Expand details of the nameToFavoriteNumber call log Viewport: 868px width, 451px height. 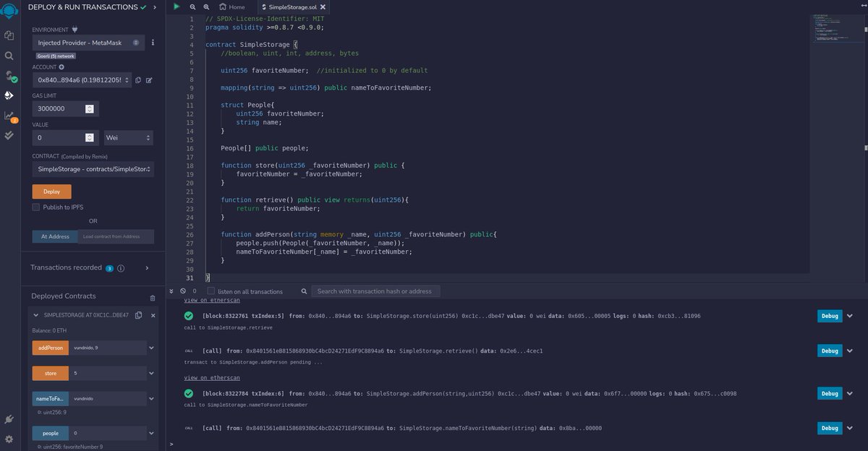tap(850, 428)
